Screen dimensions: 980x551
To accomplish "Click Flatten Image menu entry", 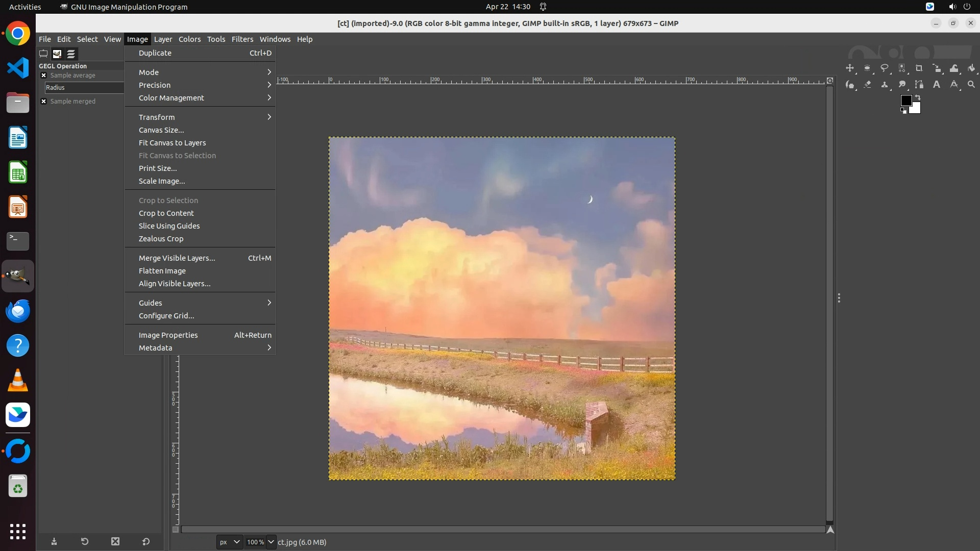I will pyautogui.click(x=162, y=271).
